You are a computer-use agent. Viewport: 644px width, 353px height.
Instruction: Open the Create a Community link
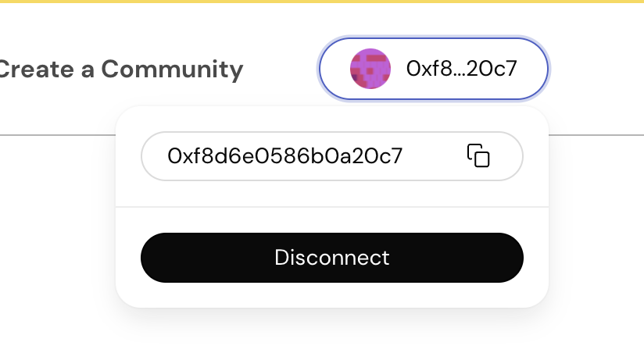(120, 69)
